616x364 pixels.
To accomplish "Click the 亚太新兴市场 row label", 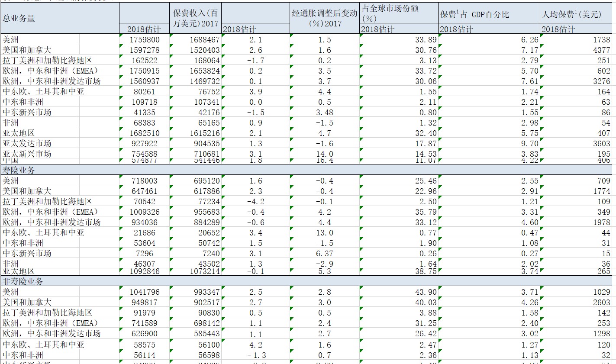I will pyautogui.click(x=27, y=154).
